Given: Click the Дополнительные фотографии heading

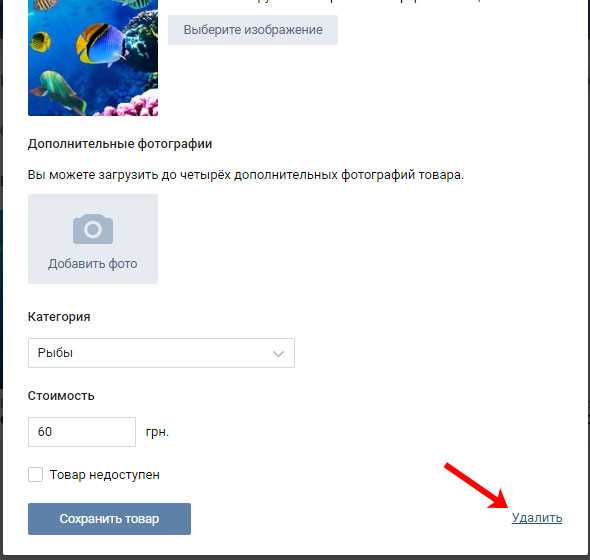Looking at the screenshot, I should tap(120, 144).
